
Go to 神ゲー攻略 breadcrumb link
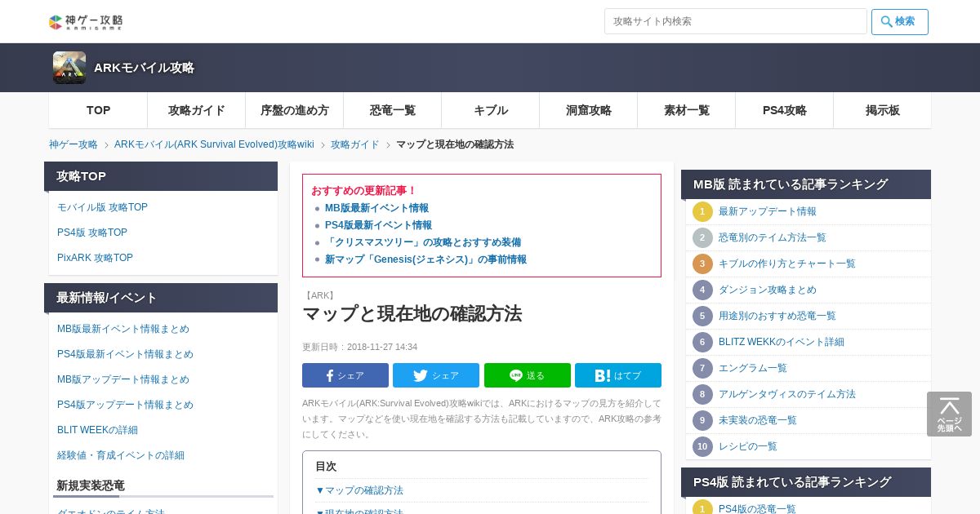point(73,144)
